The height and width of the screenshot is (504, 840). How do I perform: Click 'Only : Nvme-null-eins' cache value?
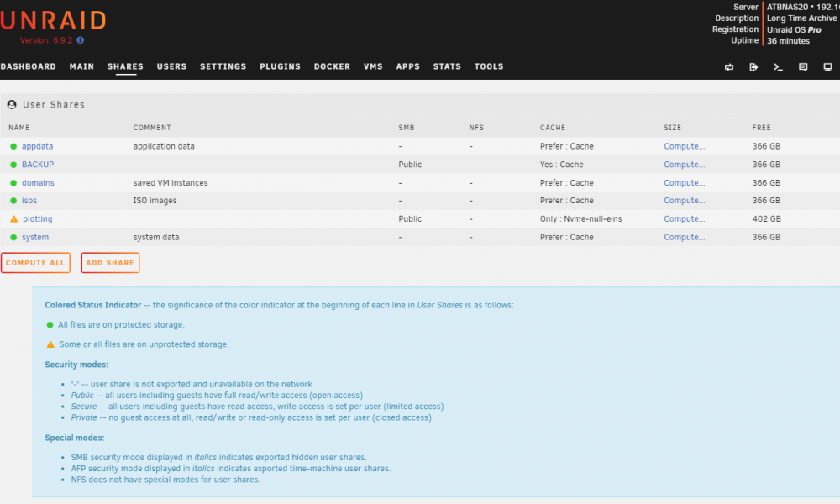pos(580,218)
